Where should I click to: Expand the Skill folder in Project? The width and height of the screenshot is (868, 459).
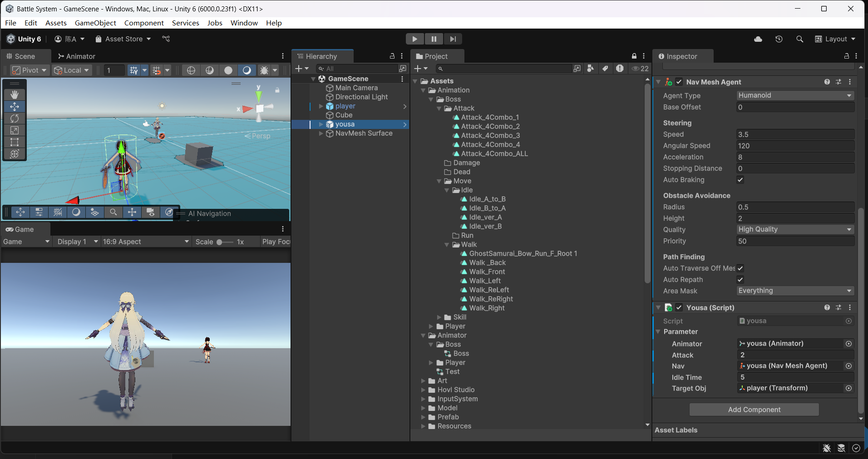(439, 317)
